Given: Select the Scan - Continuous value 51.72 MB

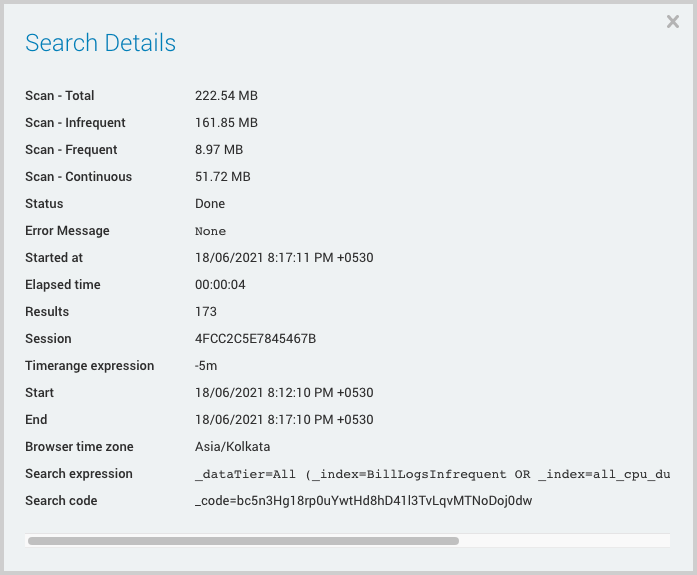Looking at the screenshot, I should (x=222, y=177).
